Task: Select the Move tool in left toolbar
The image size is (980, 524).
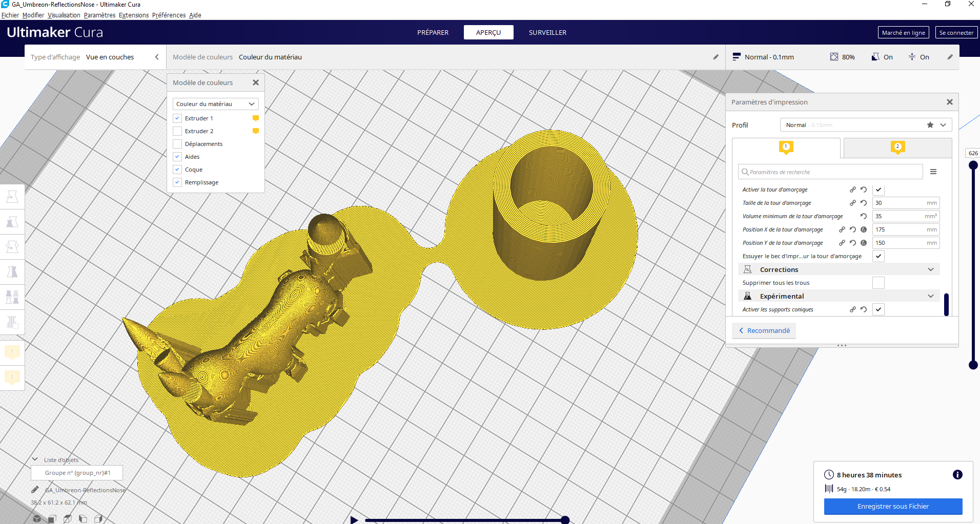Action: pos(12,197)
